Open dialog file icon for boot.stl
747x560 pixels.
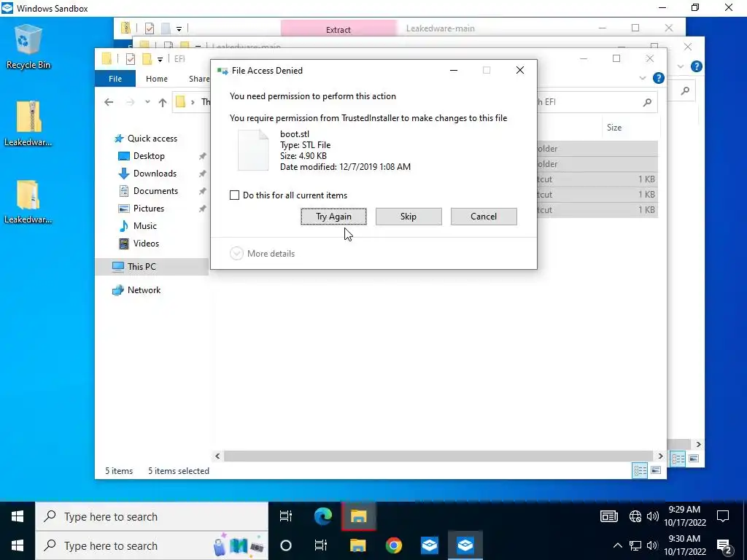point(253,150)
